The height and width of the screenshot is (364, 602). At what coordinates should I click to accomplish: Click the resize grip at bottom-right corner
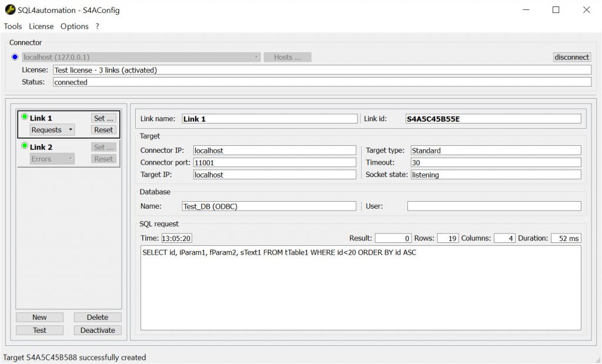click(597, 359)
